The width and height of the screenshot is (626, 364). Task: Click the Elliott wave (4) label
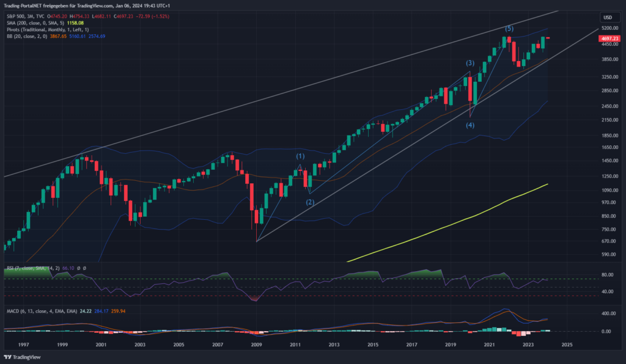470,125
